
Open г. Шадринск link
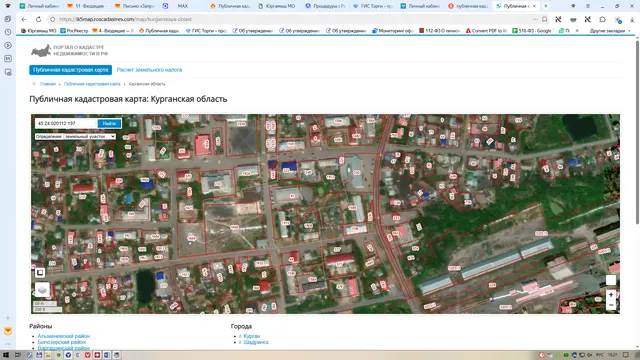click(x=254, y=342)
